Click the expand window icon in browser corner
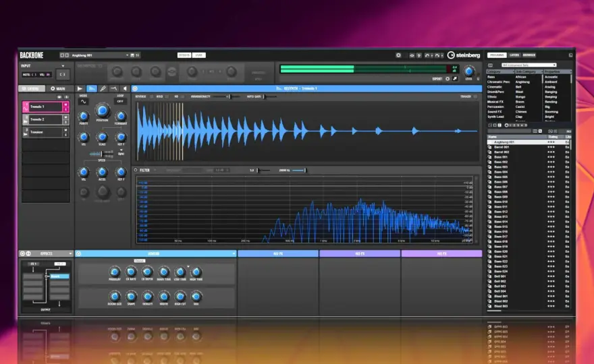The height and width of the screenshot is (364, 594). (x=570, y=55)
